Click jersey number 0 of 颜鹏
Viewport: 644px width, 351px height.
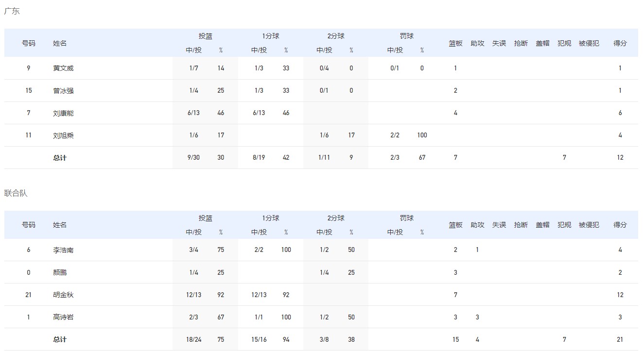point(29,272)
